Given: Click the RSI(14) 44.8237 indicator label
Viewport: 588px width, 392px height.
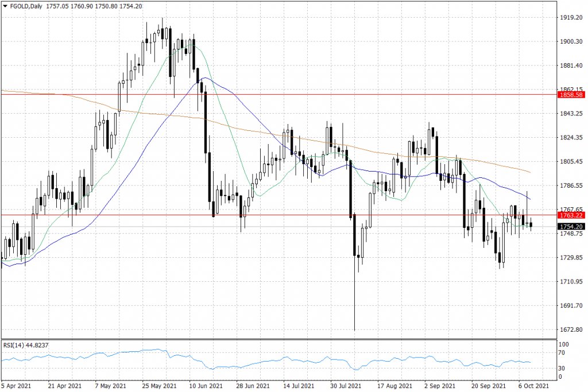Looking at the screenshot, I should pos(26,345).
